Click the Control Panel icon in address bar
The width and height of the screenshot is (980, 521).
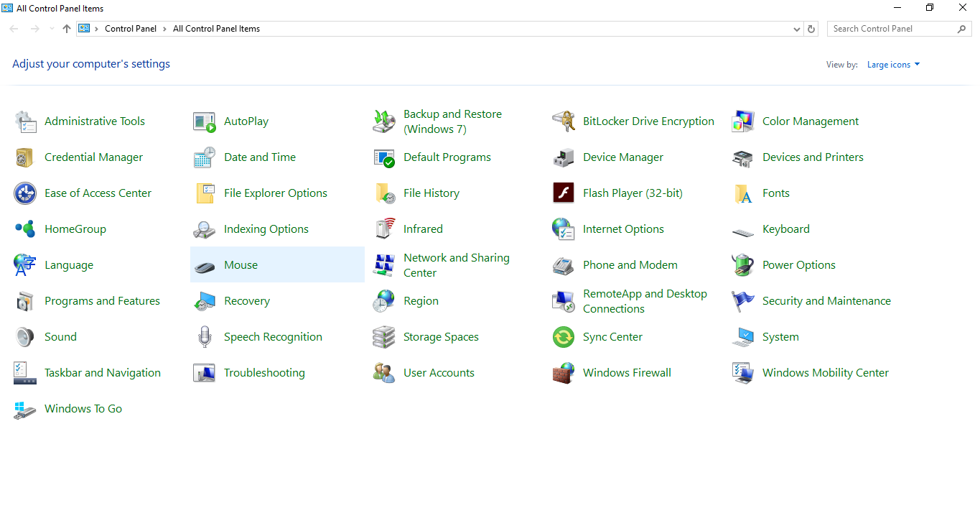click(84, 29)
